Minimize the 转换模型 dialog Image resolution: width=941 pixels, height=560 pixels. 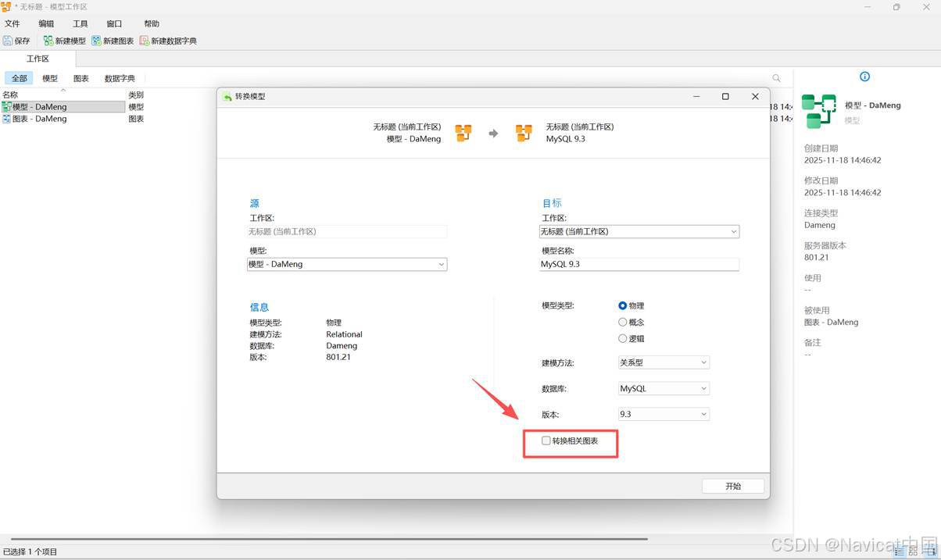coord(696,96)
